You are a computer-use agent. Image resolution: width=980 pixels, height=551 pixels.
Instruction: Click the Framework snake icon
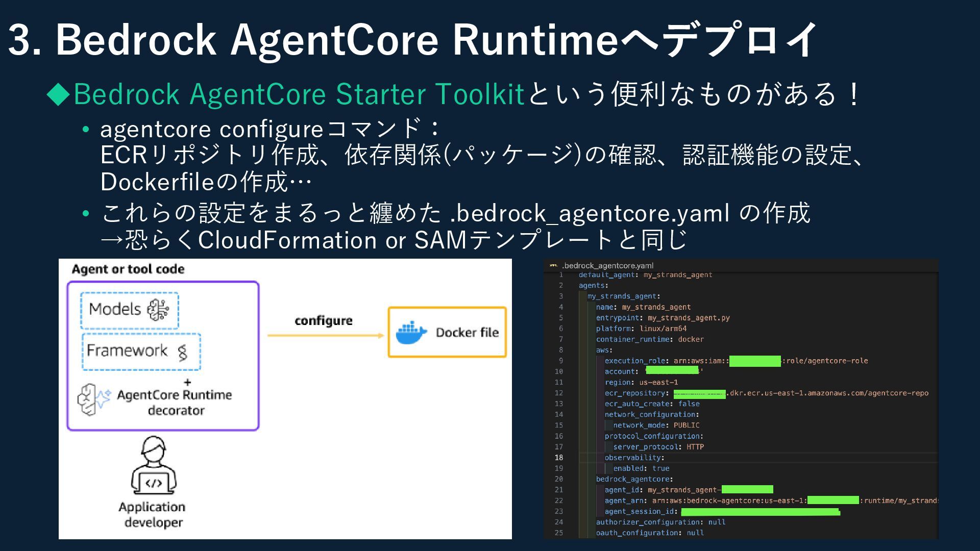[x=182, y=352]
